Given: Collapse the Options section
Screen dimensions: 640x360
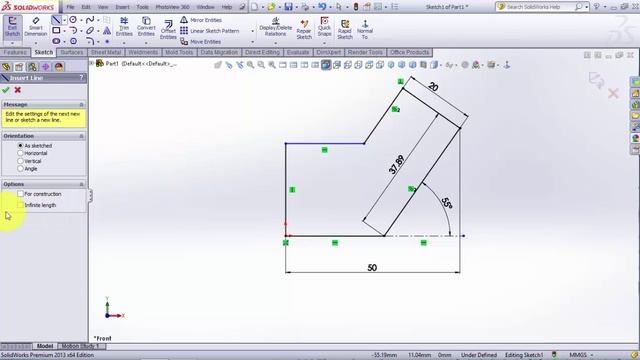Looking at the screenshot, I should (x=81, y=184).
